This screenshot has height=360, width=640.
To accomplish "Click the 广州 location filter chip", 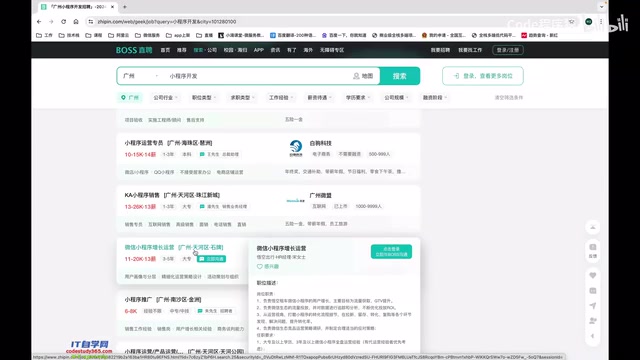I will [x=130, y=98].
